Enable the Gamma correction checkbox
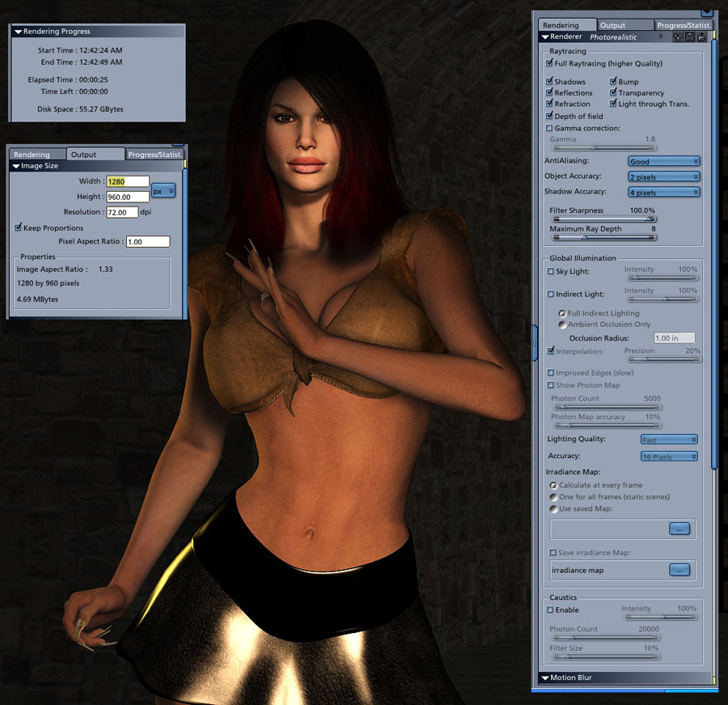The height and width of the screenshot is (705, 728). [550, 128]
